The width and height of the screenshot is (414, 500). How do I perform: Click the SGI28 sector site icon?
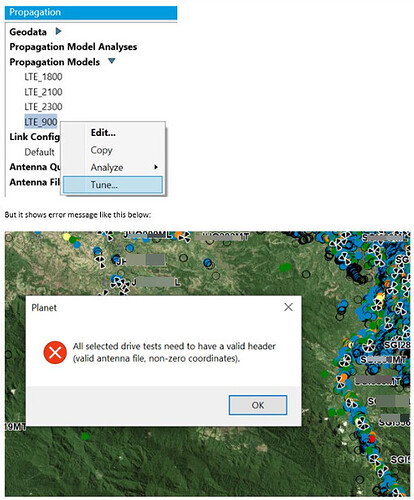click(368, 345)
